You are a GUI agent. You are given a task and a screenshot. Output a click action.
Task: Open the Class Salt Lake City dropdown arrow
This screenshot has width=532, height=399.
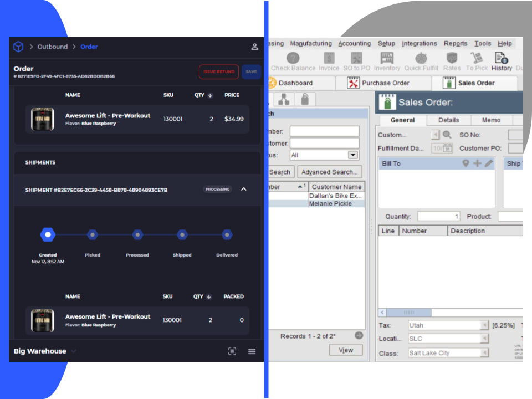[x=485, y=353]
